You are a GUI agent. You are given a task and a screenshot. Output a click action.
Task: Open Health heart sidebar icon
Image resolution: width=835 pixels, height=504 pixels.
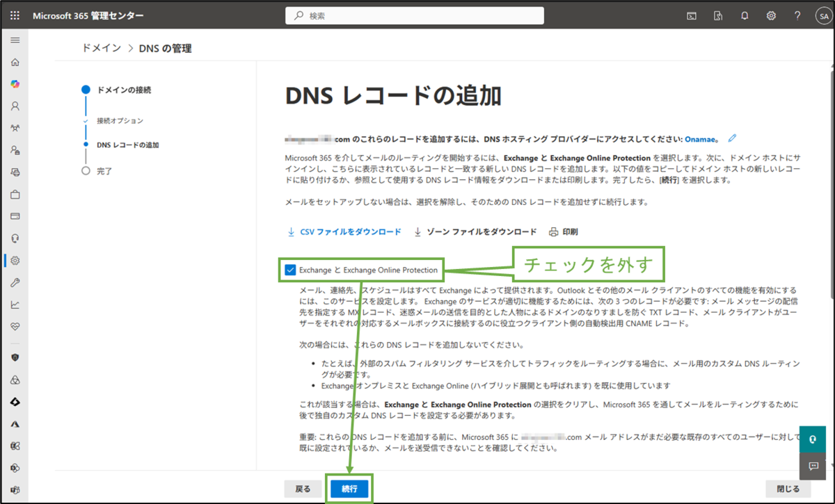tap(15, 326)
